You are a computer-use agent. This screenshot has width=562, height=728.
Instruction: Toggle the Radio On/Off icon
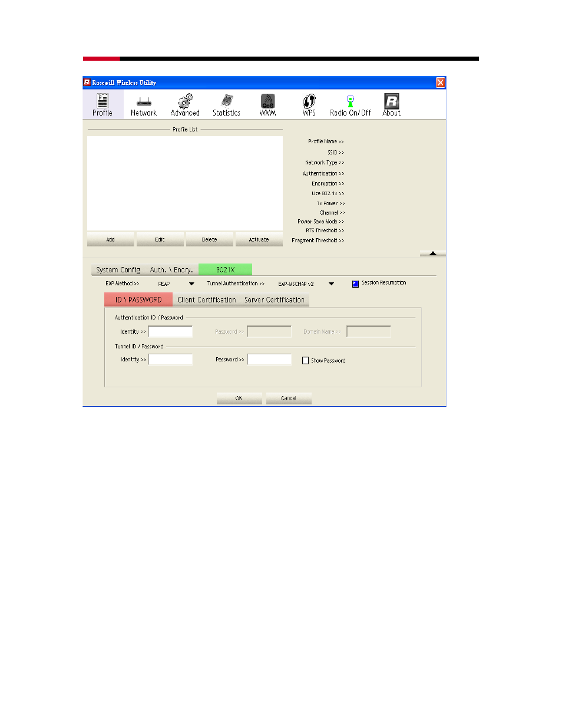(x=351, y=105)
